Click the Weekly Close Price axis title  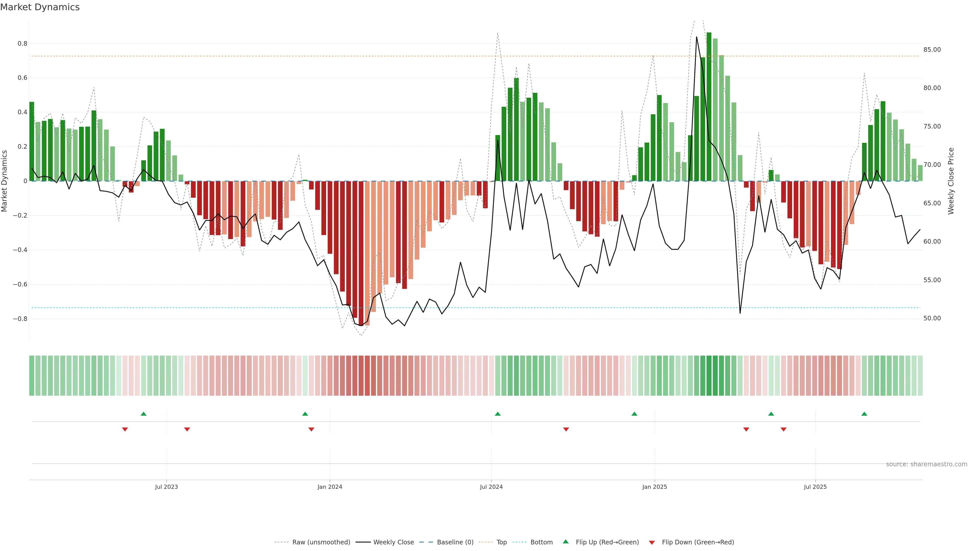951,181
